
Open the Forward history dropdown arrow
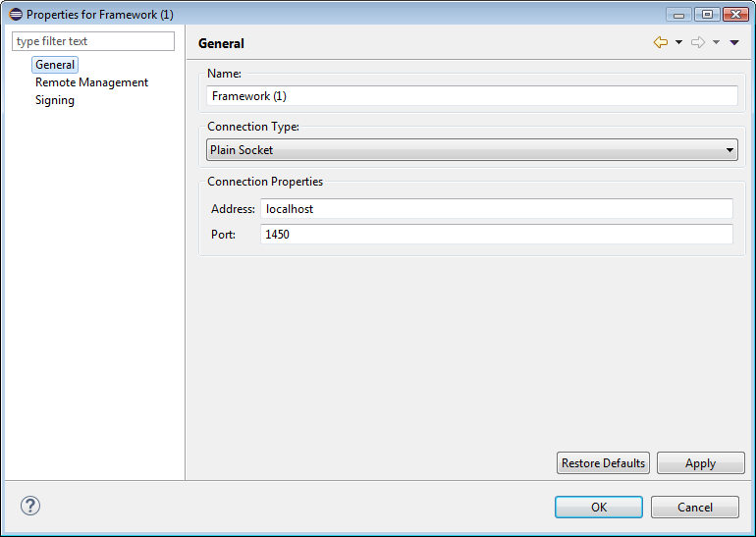pyautogui.click(x=716, y=42)
